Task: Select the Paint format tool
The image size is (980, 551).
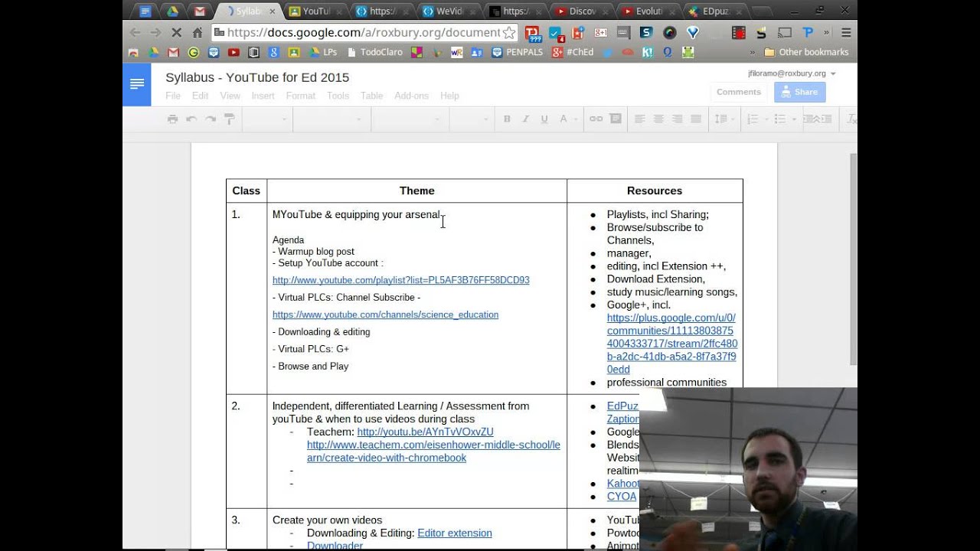Action: (229, 119)
